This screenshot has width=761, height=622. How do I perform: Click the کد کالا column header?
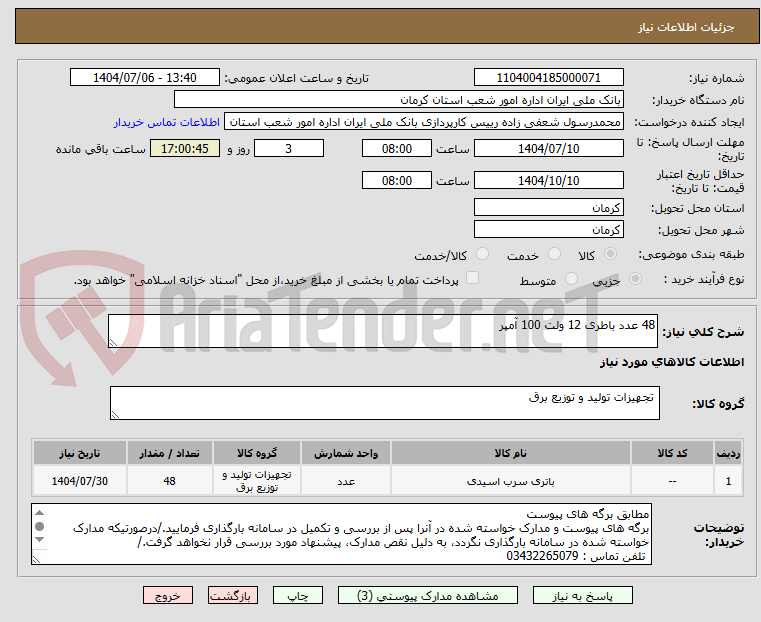(x=672, y=453)
